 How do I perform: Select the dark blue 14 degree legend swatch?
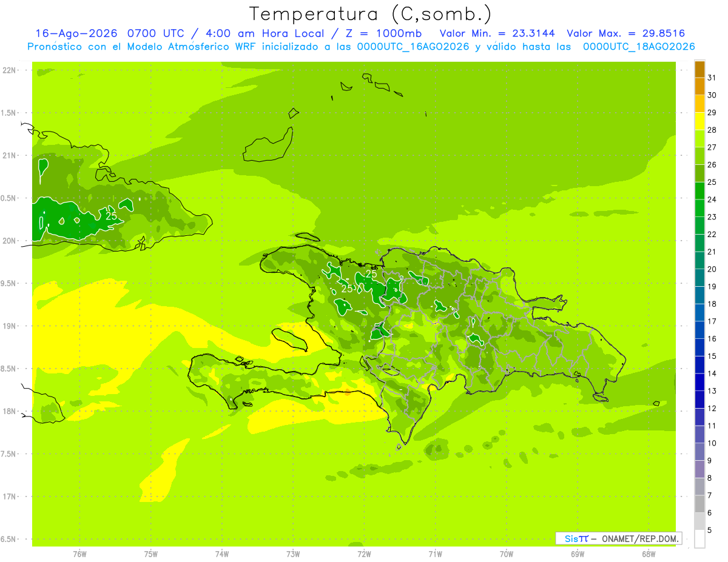pos(699,365)
